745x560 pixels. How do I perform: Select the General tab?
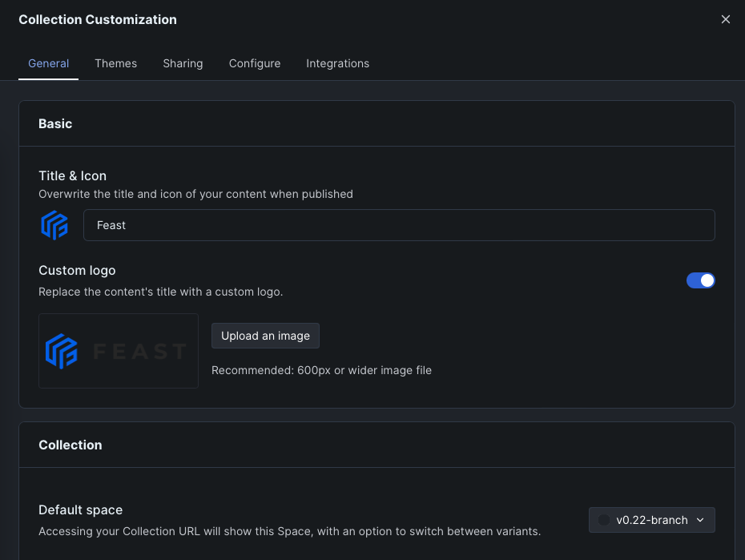coord(49,63)
